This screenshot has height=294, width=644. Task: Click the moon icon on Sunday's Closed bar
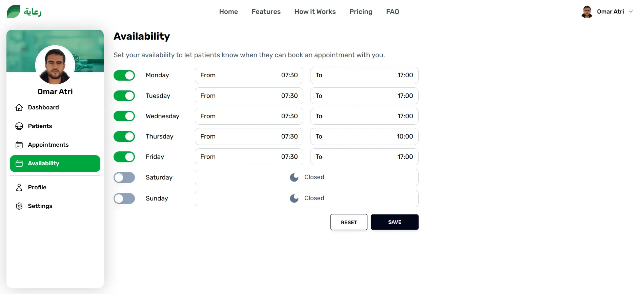(x=294, y=198)
